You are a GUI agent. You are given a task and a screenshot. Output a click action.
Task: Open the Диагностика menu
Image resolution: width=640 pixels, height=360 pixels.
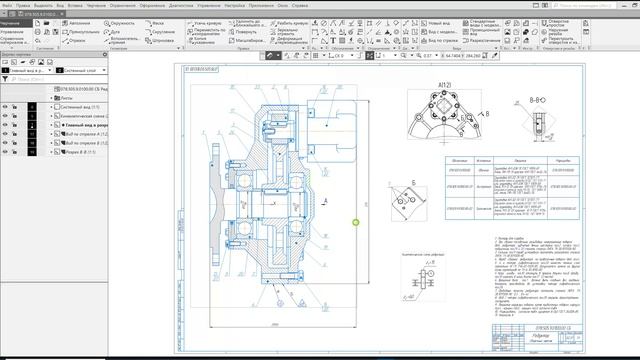tap(181, 6)
